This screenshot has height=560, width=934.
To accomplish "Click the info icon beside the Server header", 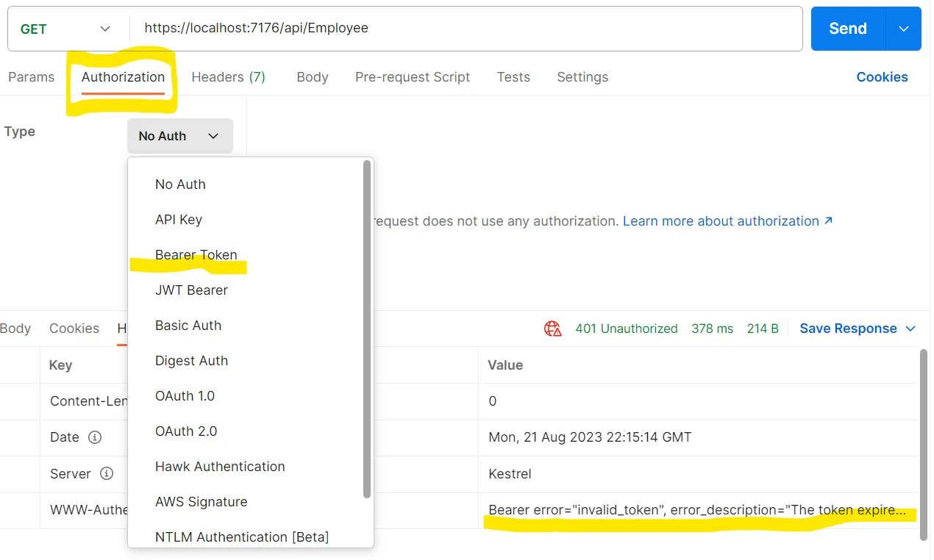I will (107, 474).
